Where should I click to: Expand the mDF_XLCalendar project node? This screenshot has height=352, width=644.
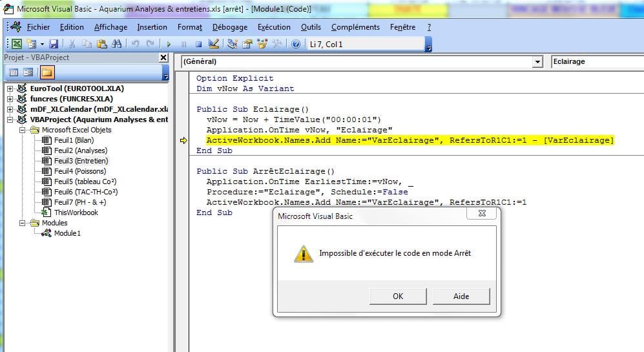pos(10,109)
